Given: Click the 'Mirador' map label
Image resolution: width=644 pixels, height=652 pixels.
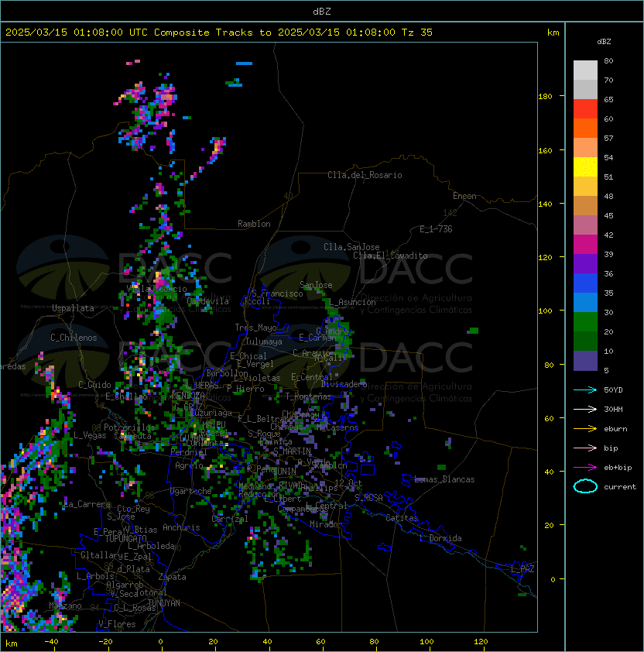Looking at the screenshot, I should coord(326,524).
